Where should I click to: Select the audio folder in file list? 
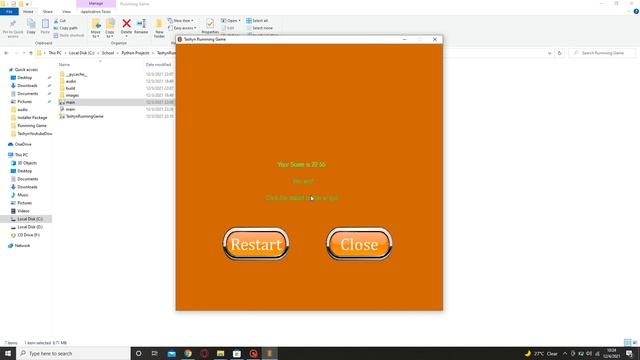tap(71, 81)
